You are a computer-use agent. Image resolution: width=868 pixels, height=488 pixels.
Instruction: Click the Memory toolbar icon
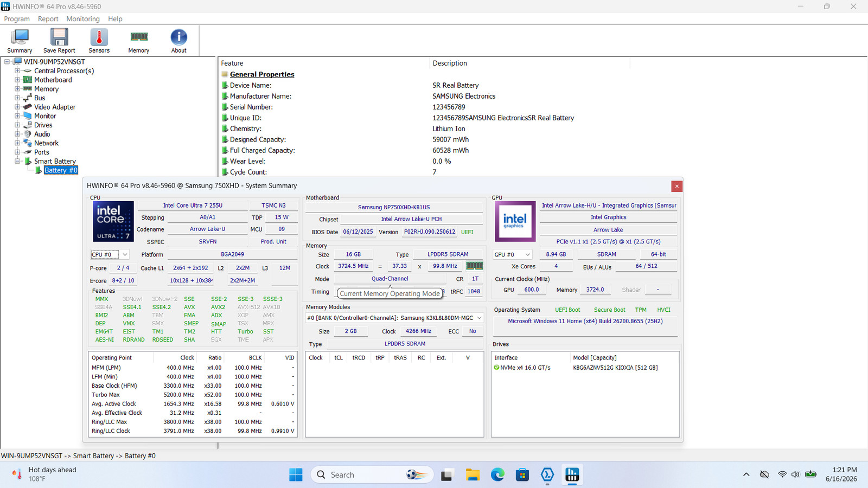pyautogui.click(x=139, y=41)
